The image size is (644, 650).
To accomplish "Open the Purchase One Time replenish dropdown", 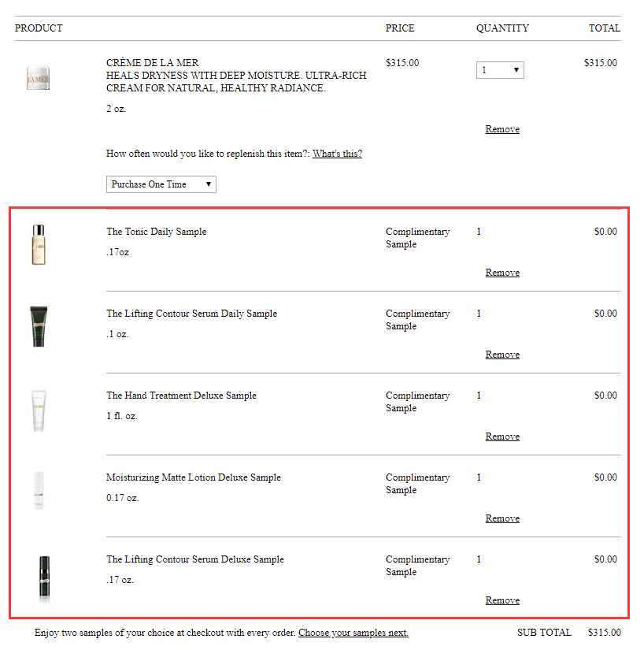I will tap(161, 184).
